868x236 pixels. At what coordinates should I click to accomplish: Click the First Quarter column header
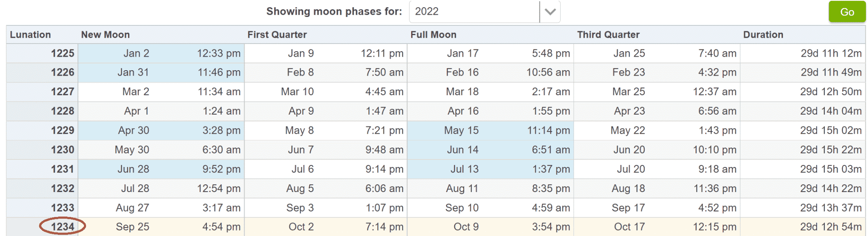pos(277,35)
